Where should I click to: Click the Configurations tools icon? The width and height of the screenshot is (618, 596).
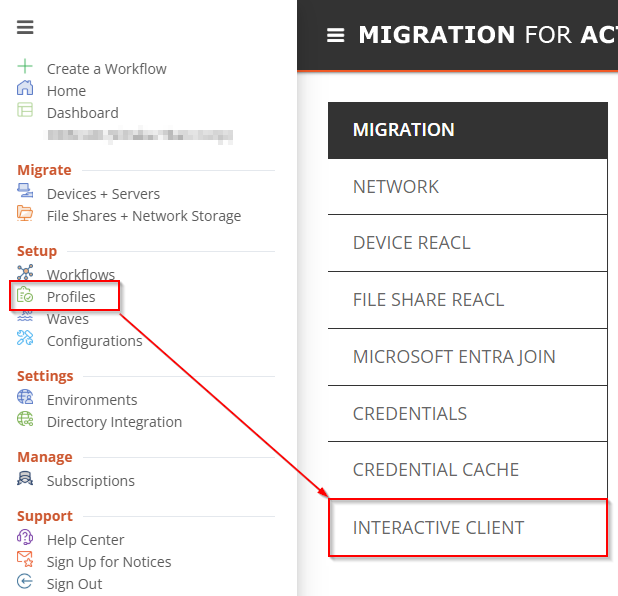click(25, 339)
